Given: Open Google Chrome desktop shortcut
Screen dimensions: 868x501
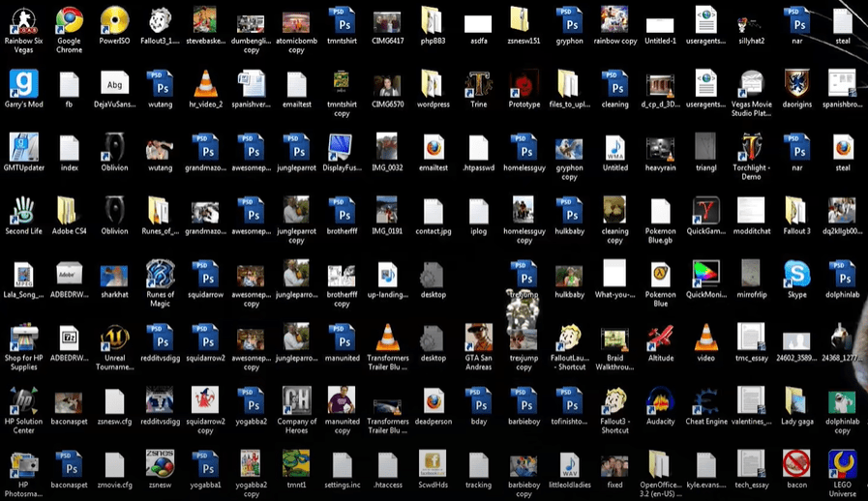Looking at the screenshot, I should pyautogui.click(x=69, y=20).
